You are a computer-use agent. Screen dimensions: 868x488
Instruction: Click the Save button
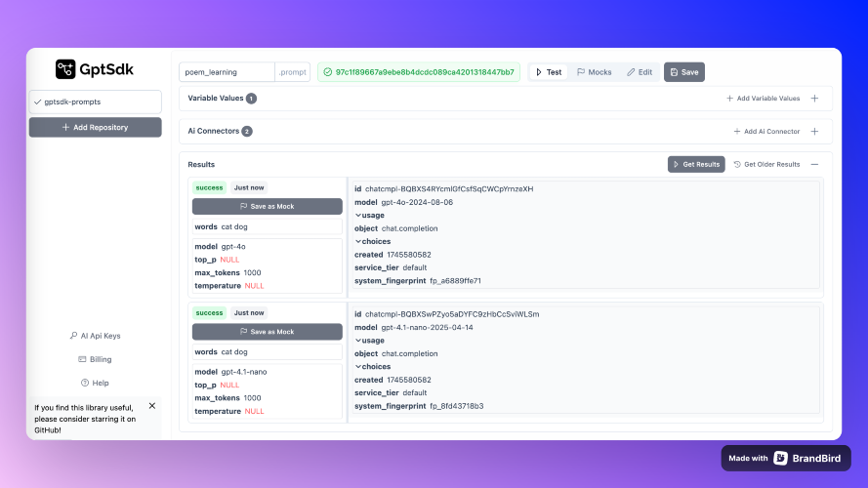click(x=684, y=72)
